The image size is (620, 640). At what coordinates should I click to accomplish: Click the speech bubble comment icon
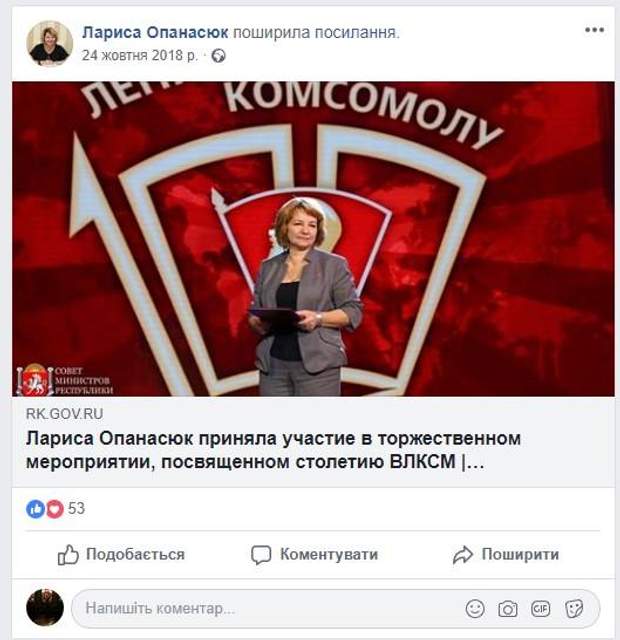261,555
